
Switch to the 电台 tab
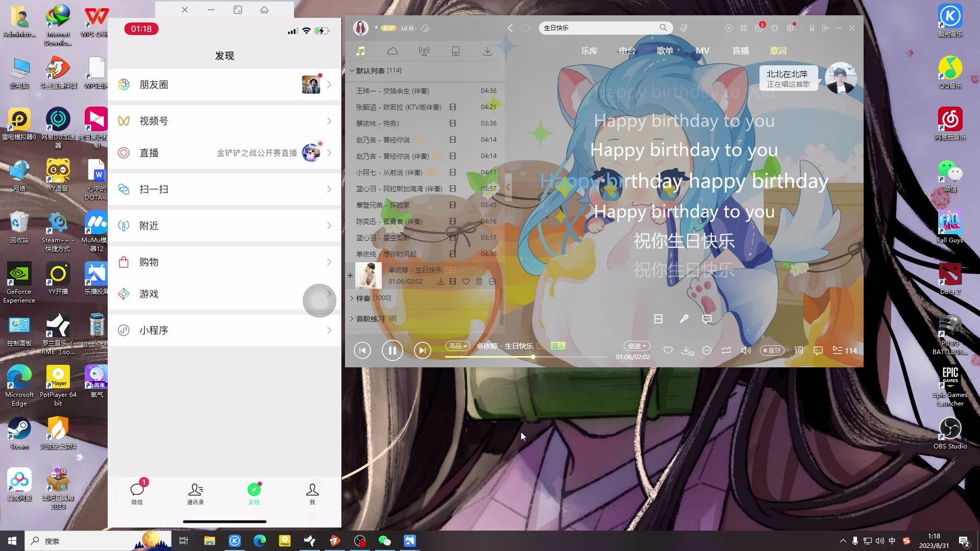pyautogui.click(x=627, y=51)
